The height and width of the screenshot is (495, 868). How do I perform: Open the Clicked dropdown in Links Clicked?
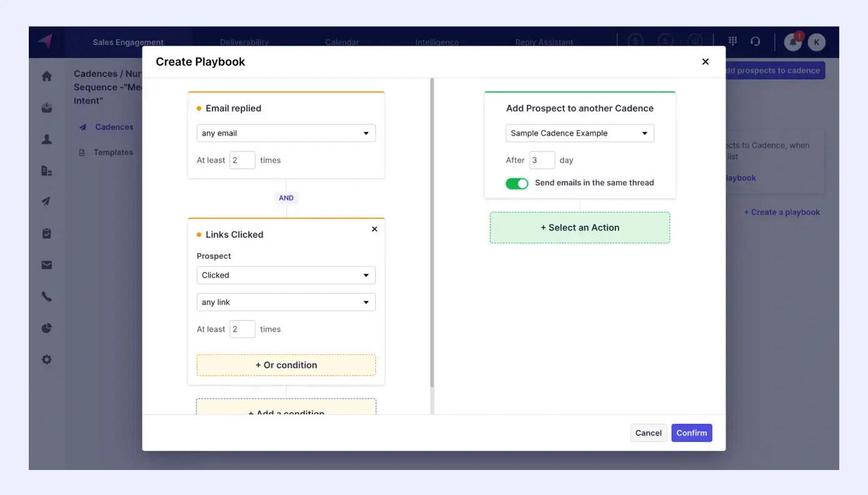pyautogui.click(x=286, y=275)
